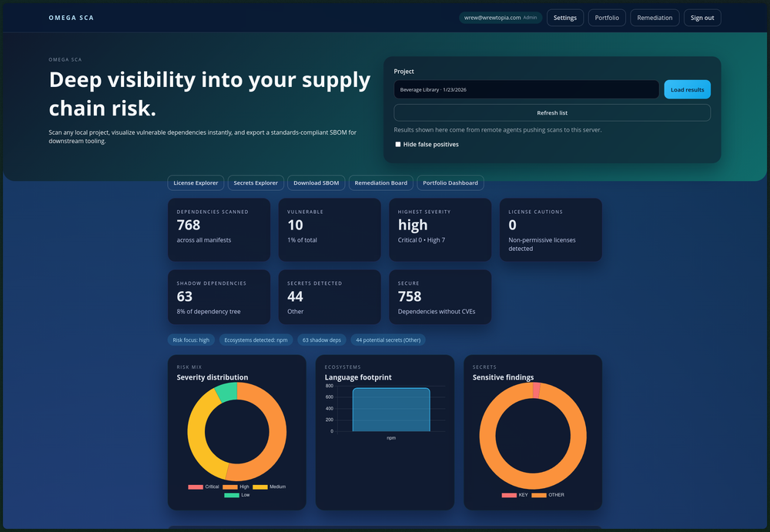Go to the Portfolio page in header
770x532 pixels.
[607, 18]
